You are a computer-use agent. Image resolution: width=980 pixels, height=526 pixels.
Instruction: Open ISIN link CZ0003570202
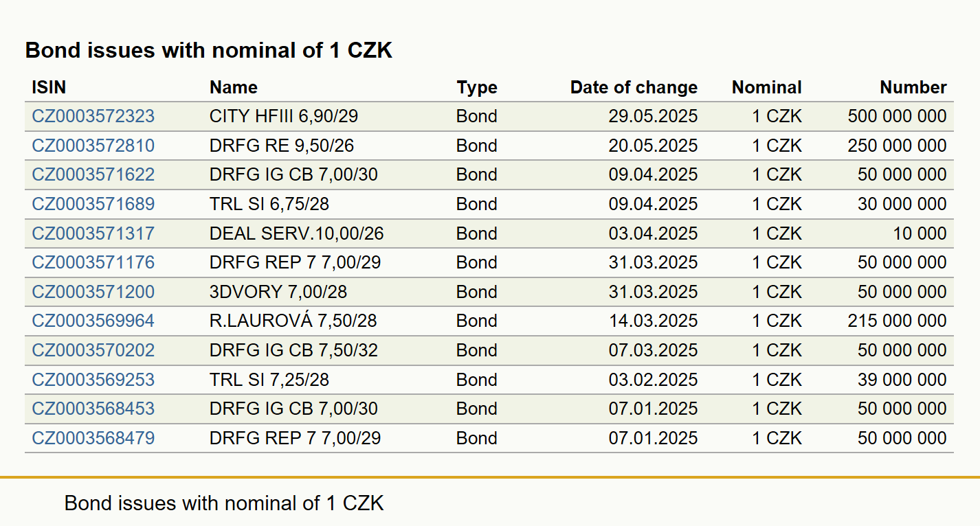click(93, 350)
